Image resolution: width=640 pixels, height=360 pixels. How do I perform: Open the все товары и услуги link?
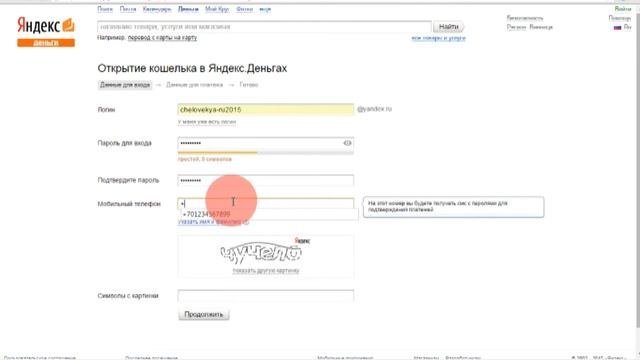point(438,38)
